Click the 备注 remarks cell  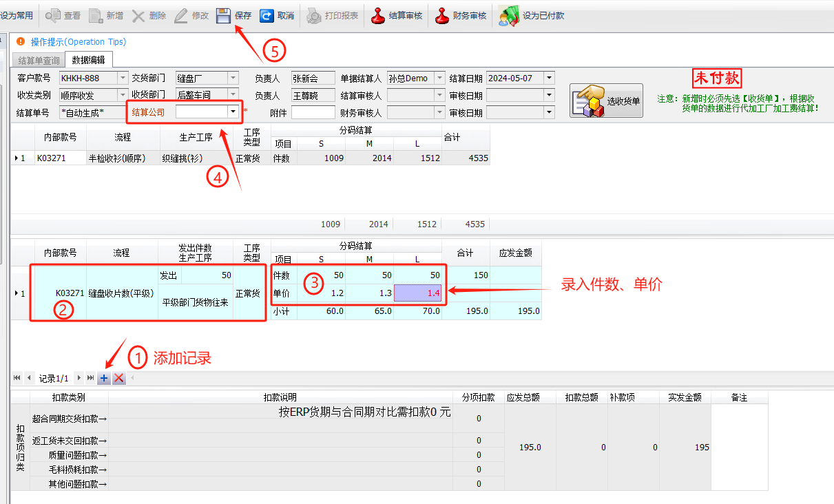click(x=739, y=448)
